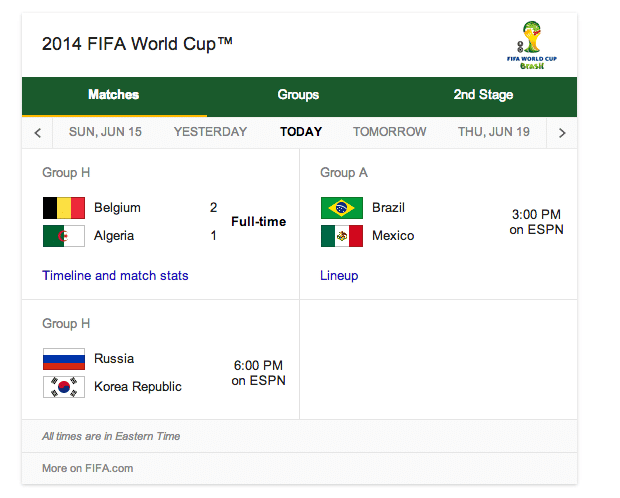
Task: Open the 2nd Stage tab
Action: 483,95
